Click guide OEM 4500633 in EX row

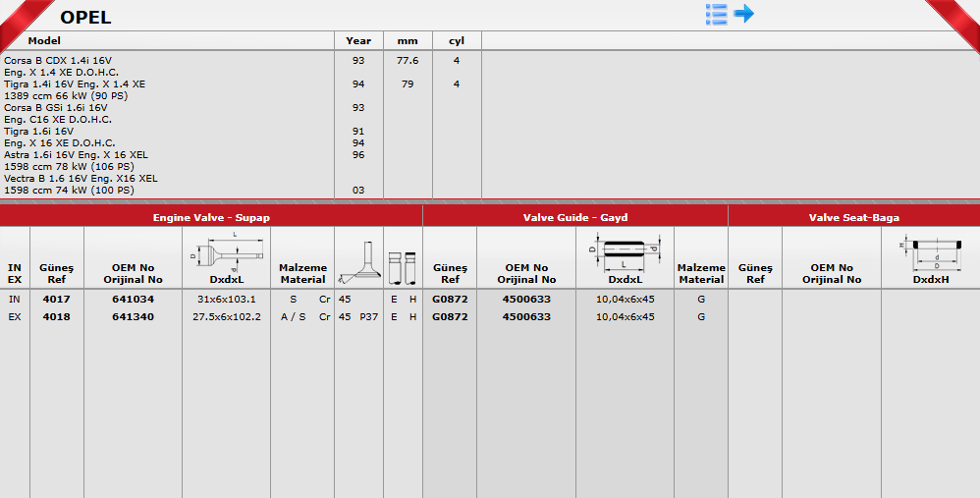pyautogui.click(x=525, y=317)
